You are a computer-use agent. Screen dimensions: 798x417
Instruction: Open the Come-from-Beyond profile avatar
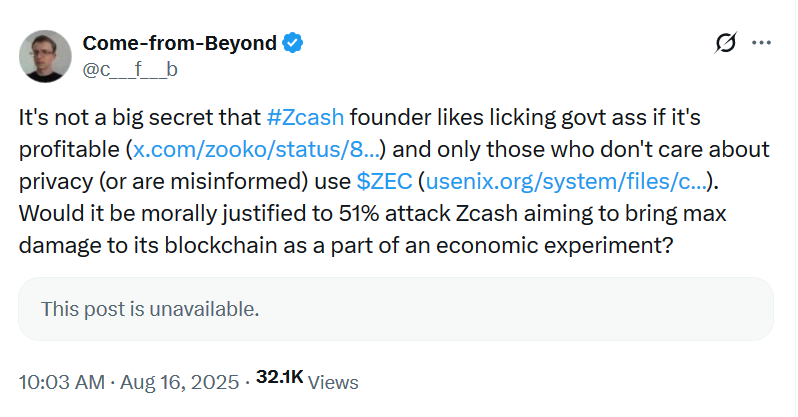pos(45,56)
